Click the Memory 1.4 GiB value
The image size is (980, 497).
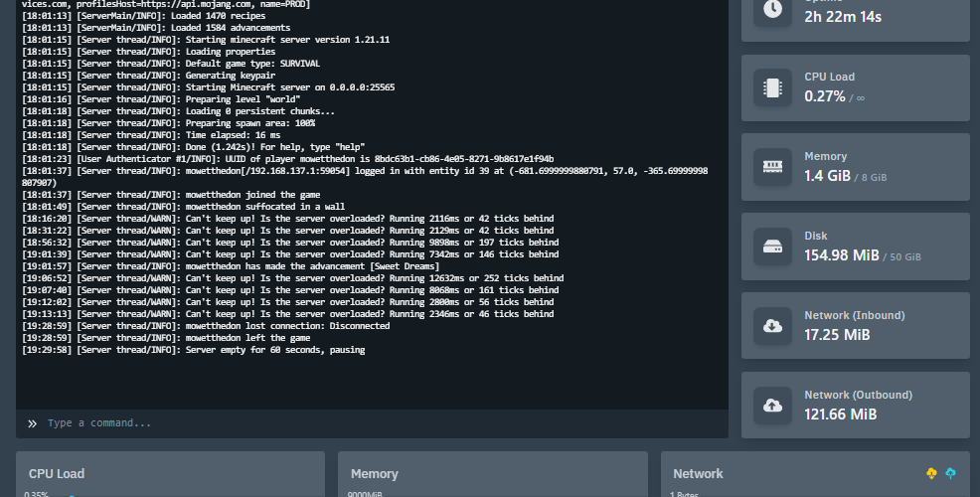tap(827, 176)
